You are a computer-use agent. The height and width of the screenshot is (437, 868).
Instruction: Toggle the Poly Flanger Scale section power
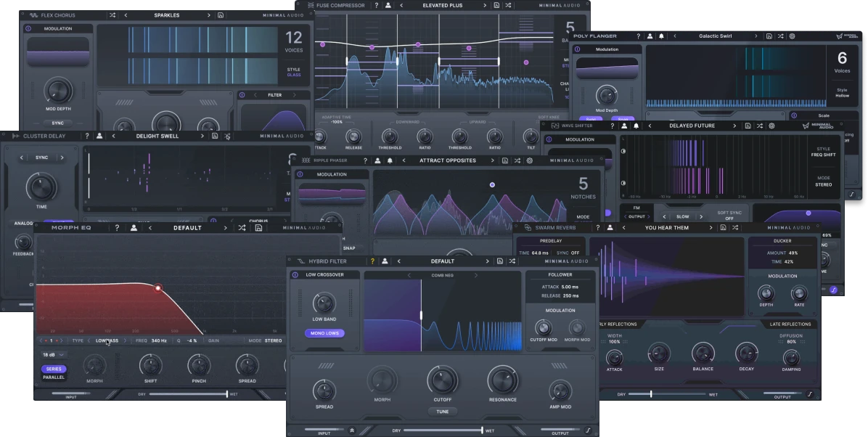(794, 115)
